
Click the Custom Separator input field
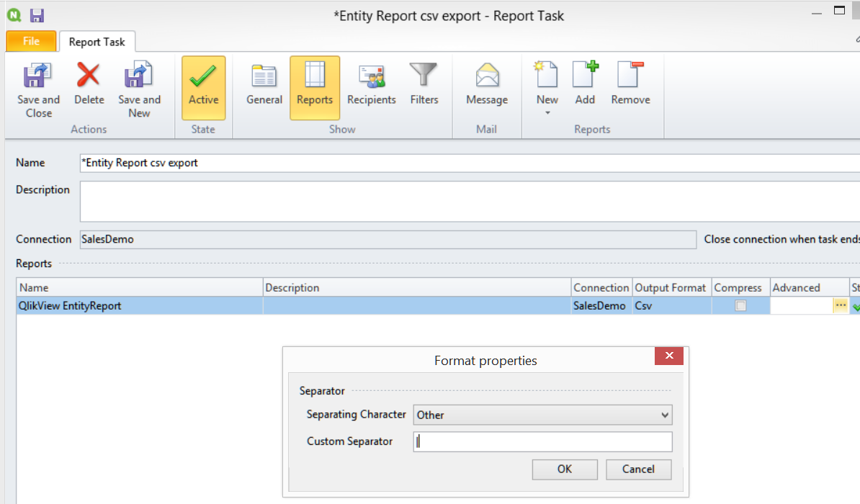point(542,441)
